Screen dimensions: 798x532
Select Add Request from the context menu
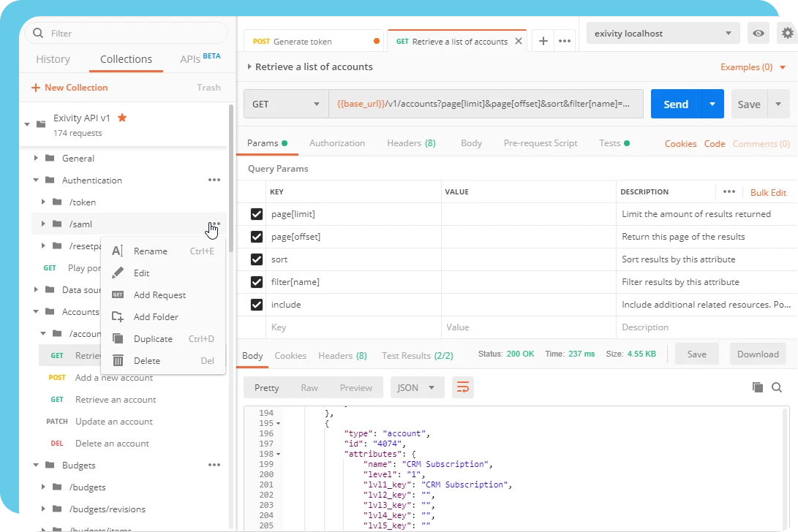(163, 294)
